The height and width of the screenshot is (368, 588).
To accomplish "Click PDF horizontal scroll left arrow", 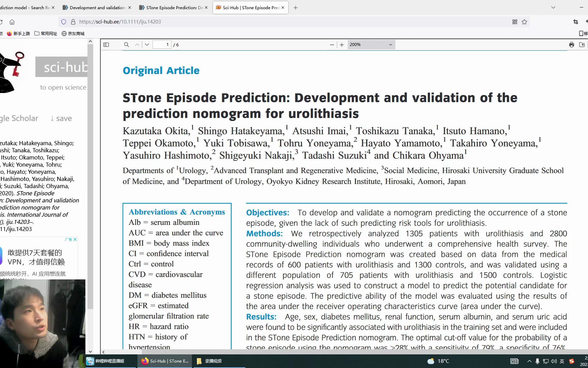I will click(103, 352).
